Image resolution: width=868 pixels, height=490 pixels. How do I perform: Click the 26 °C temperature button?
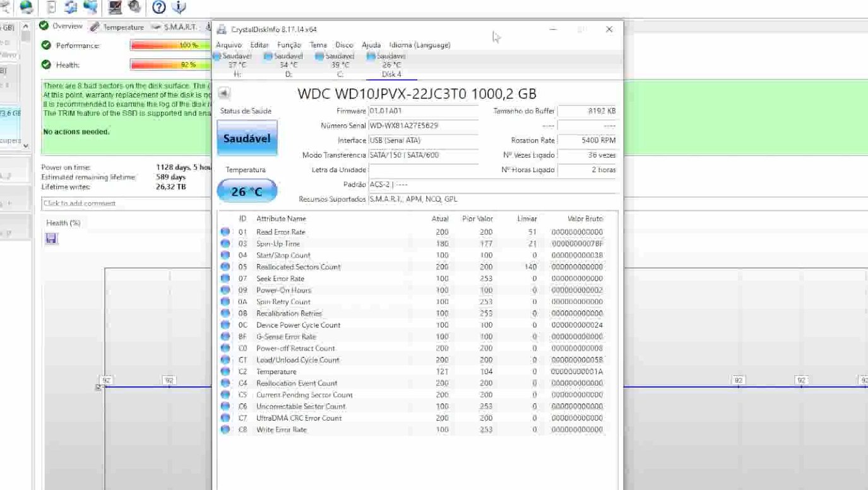247,191
